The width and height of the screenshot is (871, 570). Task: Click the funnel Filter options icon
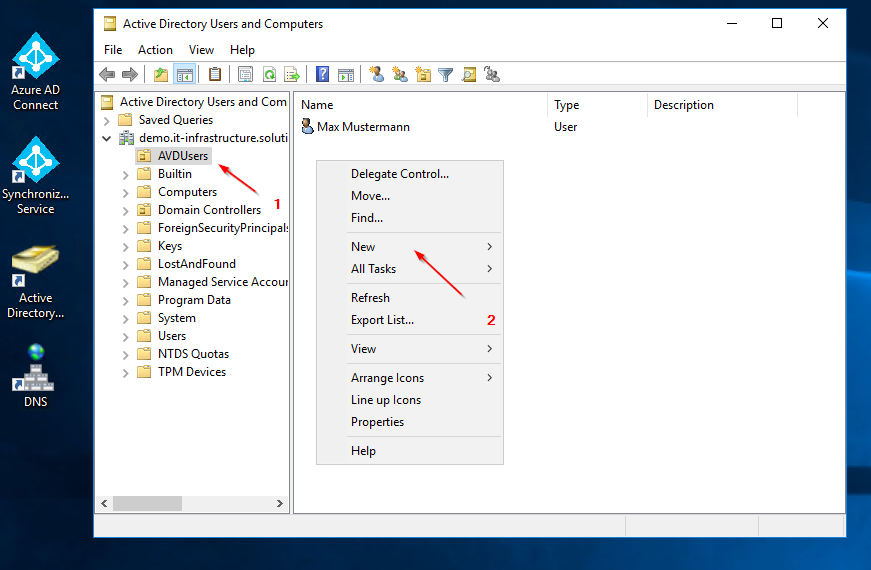[x=445, y=74]
